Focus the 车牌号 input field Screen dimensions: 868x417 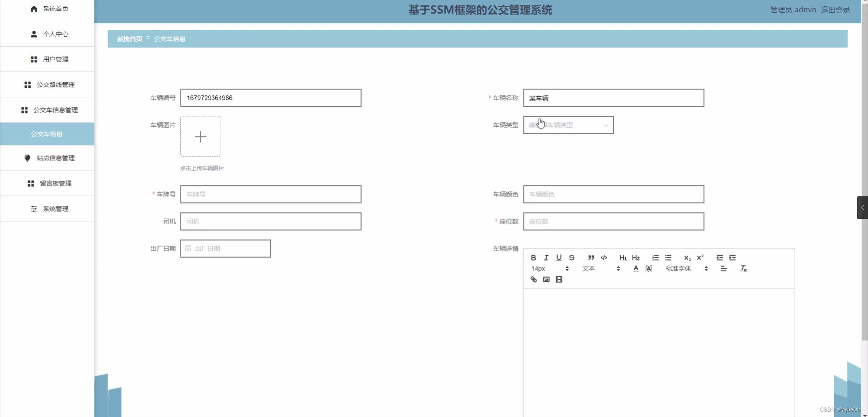tap(271, 194)
